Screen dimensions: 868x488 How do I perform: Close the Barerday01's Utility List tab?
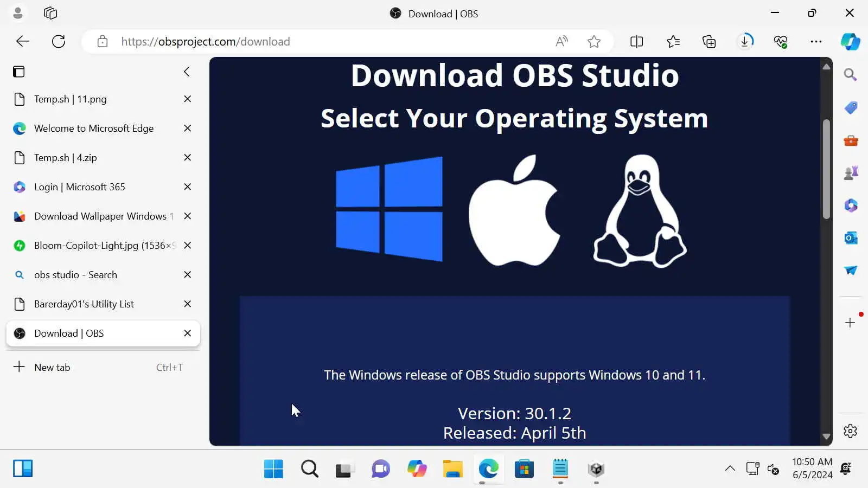188,304
